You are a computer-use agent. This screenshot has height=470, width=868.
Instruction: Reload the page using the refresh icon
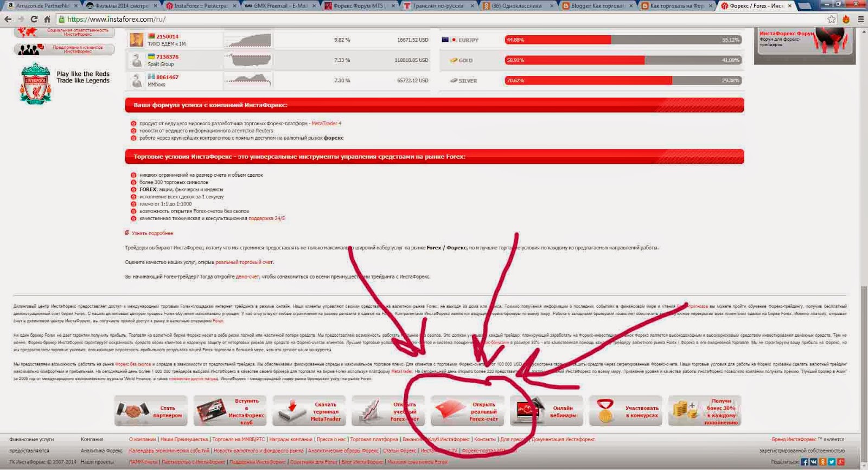[x=34, y=19]
